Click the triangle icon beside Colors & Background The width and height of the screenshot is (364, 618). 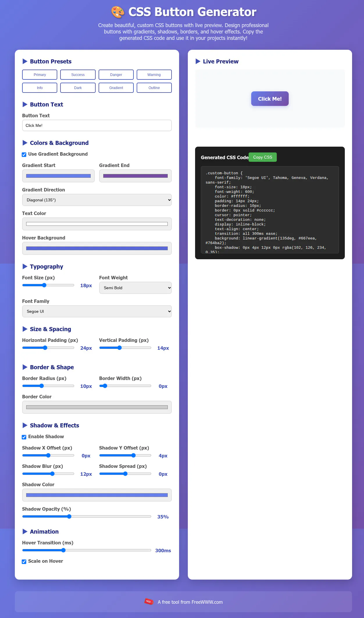click(x=25, y=143)
